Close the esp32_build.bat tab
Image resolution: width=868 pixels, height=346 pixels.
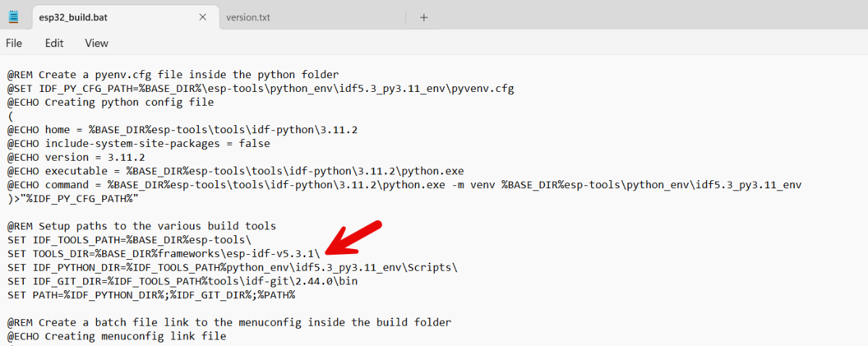pos(203,17)
